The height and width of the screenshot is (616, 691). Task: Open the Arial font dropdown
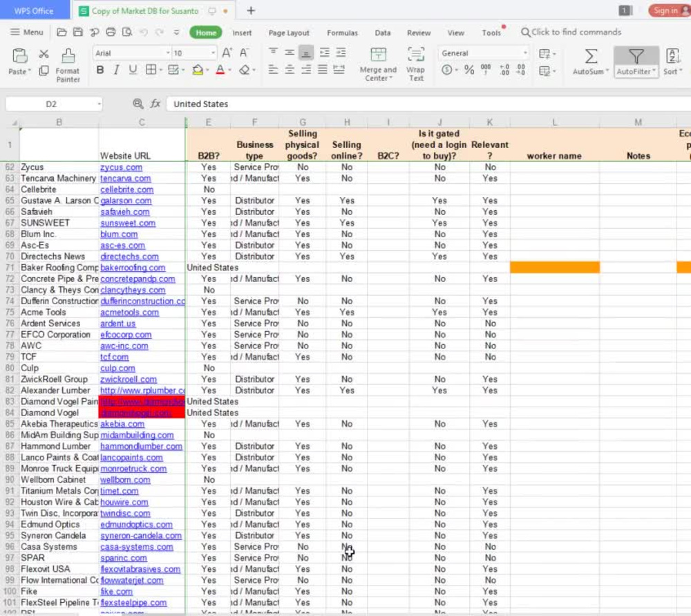coord(168,53)
